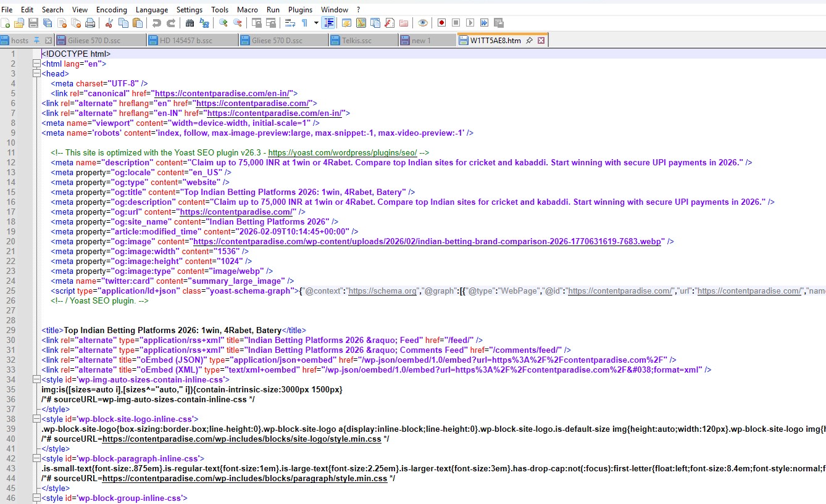Click line number 29 in the margin
826x504 pixels.
(11, 330)
